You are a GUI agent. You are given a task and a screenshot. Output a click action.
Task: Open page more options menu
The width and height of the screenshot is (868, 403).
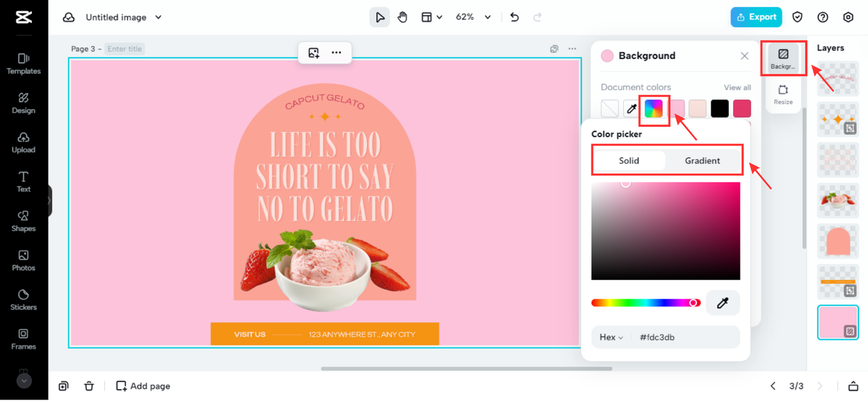point(572,49)
